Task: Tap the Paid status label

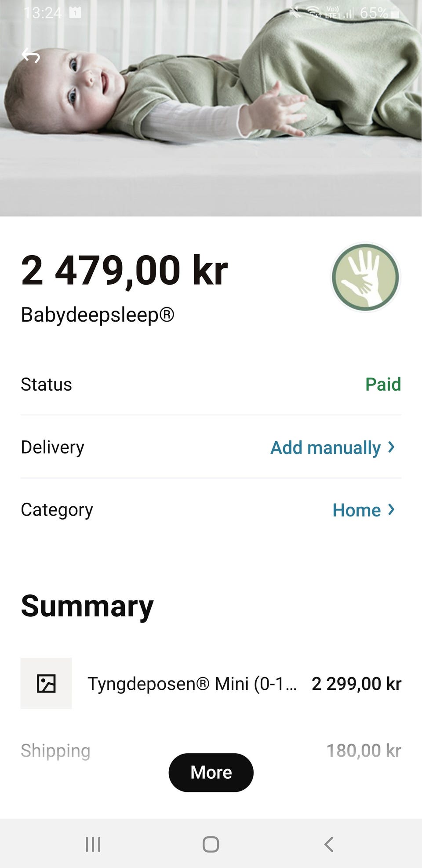Action: 383,384
